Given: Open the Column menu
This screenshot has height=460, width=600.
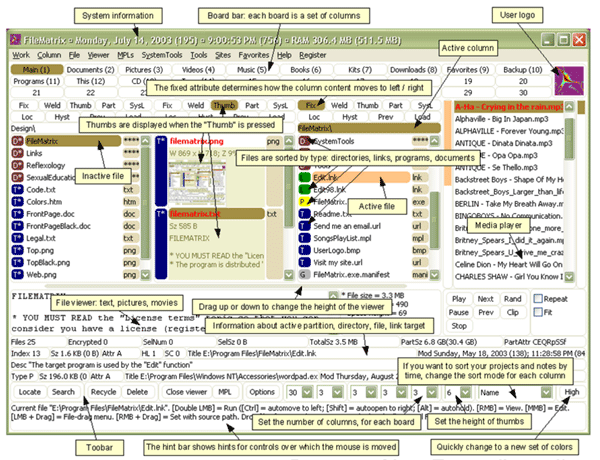Looking at the screenshot, I should pos(49,55).
